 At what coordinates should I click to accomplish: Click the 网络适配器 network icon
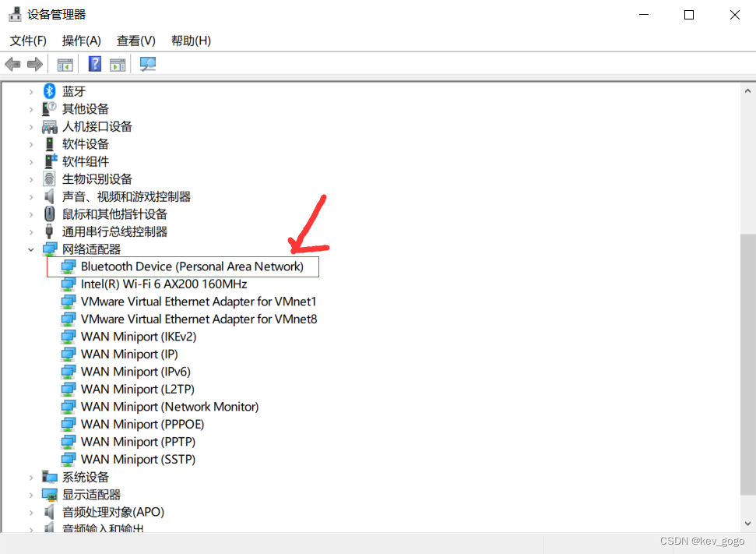coord(50,249)
